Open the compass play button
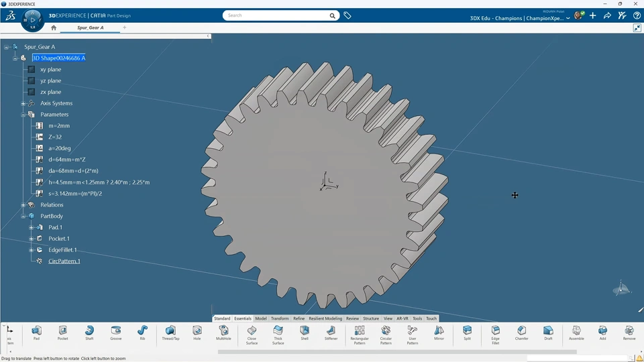The height and width of the screenshot is (362, 644). click(32, 19)
